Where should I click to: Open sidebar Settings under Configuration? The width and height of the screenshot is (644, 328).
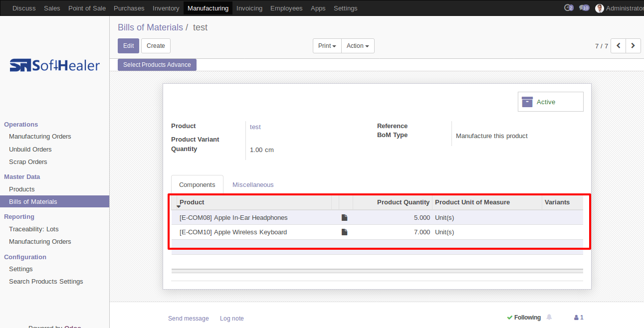pos(21,269)
